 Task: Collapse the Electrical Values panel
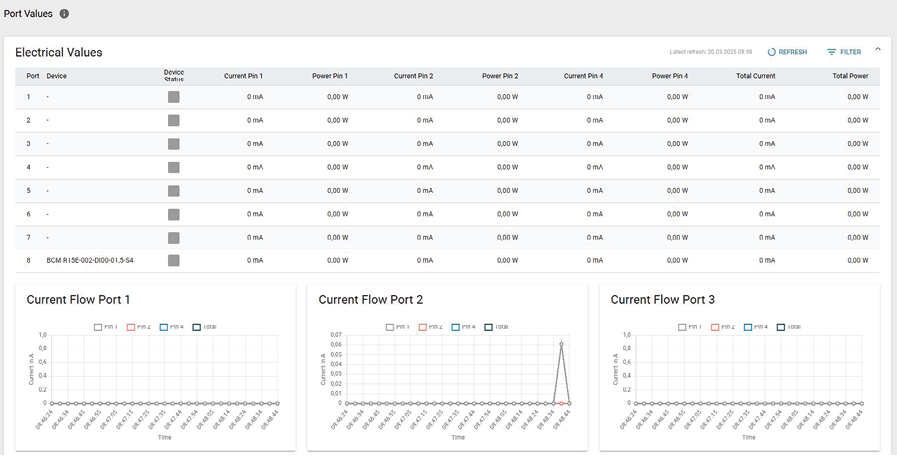pos(878,49)
